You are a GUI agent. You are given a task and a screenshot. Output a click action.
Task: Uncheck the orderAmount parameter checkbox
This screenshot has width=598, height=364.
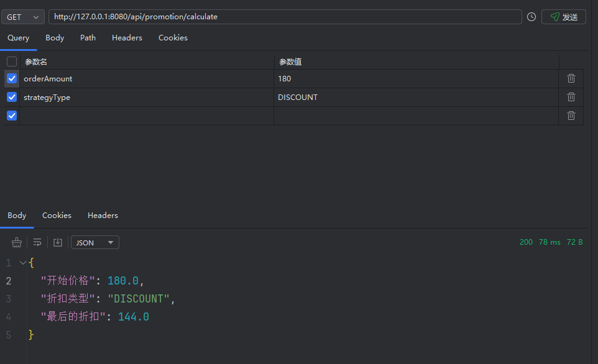[x=12, y=78]
